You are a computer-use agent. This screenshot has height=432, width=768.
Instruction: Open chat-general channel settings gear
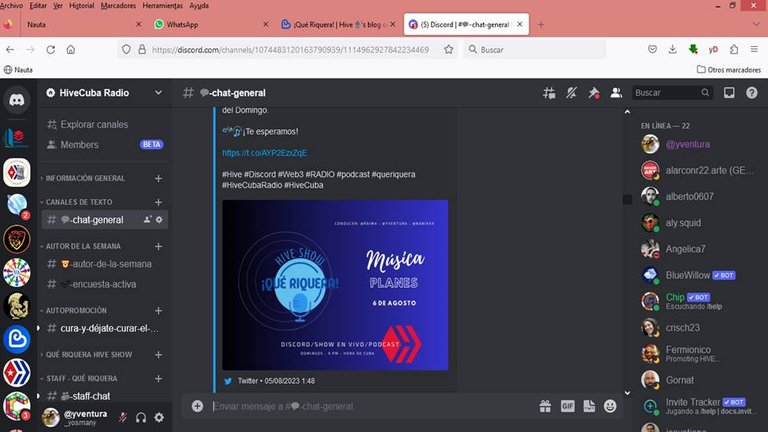tap(159, 220)
